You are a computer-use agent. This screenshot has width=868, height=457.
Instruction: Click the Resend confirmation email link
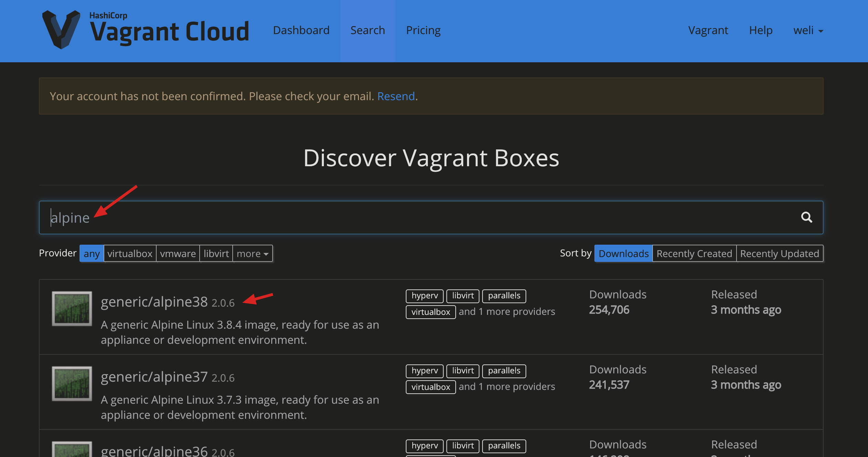[x=396, y=96]
